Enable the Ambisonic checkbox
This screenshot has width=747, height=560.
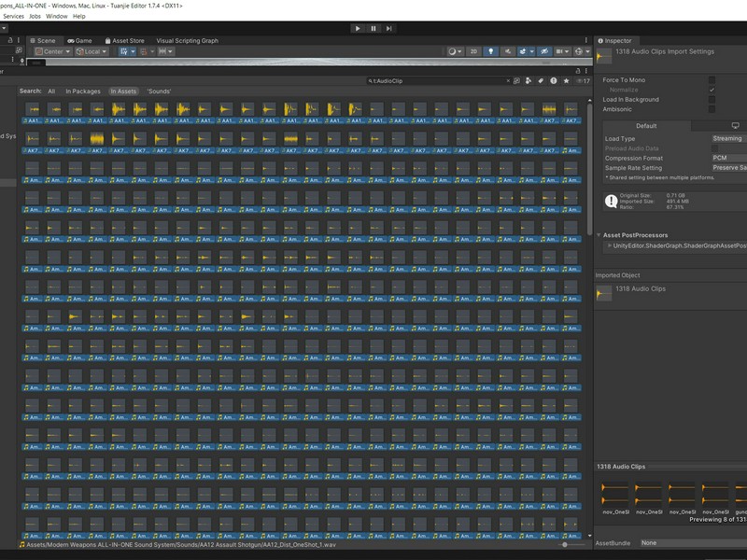[712, 109]
